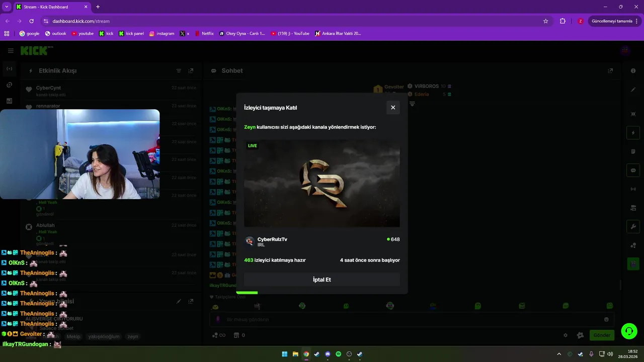The height and width of the screenshot is (362, 644).
Task: Open the emoji picker in message box
Action: point(606,319)
